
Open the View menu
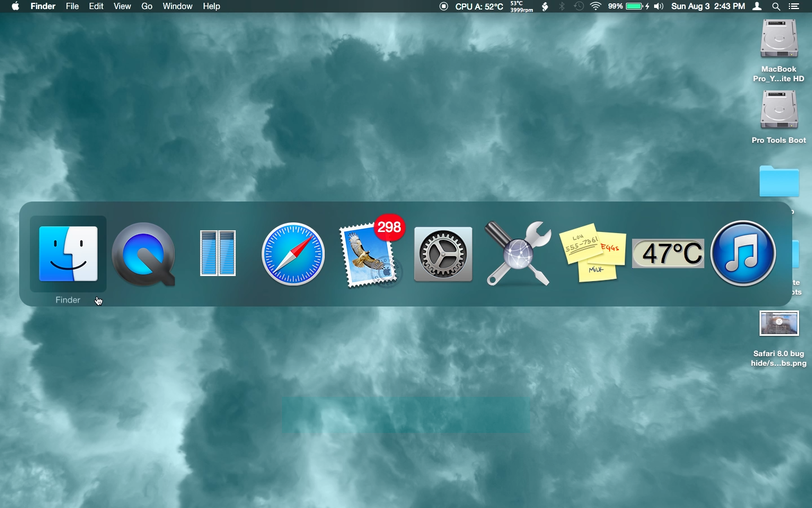(122, 6)
